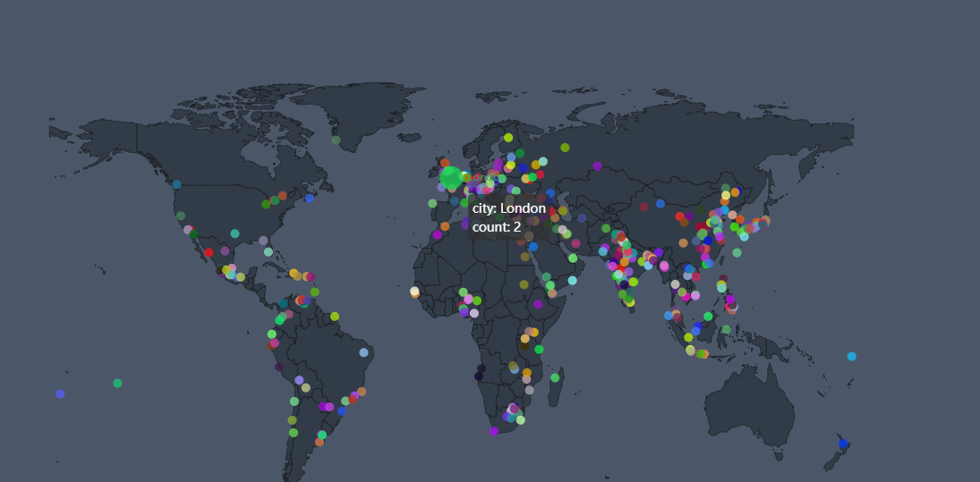The width and height of the screenshot is (980, 482).
Task: Select the olive dot in northwestern Russia
Action: [x=565, y=148]
